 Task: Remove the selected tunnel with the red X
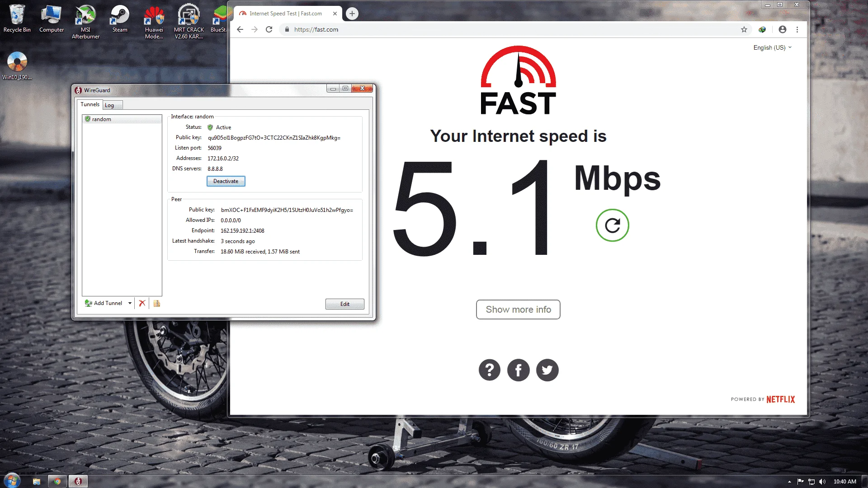[x=142, y=303]
